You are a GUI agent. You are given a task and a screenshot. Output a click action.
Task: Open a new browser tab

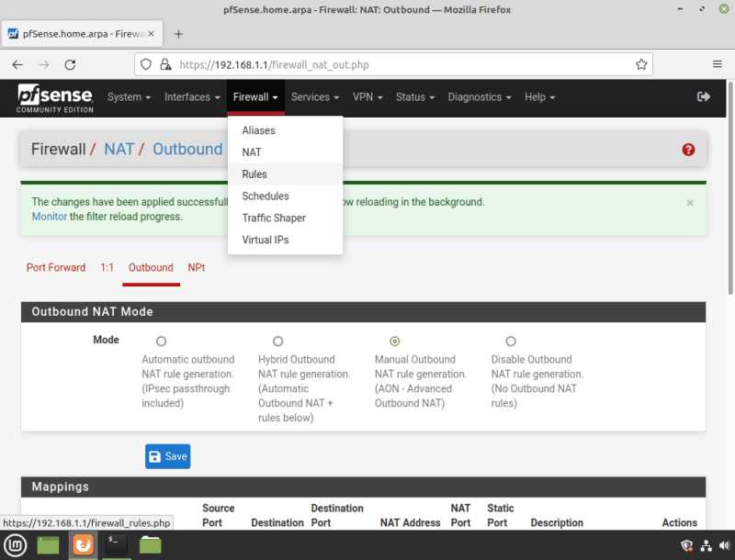pos(178,34)
